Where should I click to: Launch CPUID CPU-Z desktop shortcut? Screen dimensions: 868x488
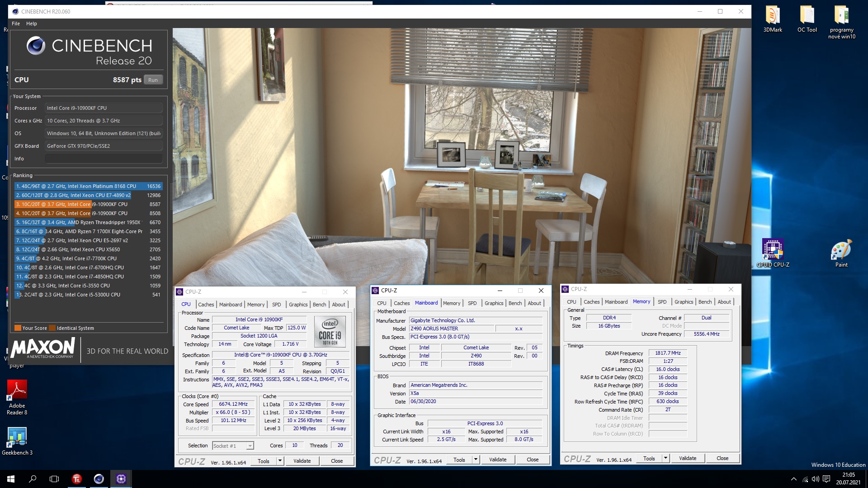773,253
